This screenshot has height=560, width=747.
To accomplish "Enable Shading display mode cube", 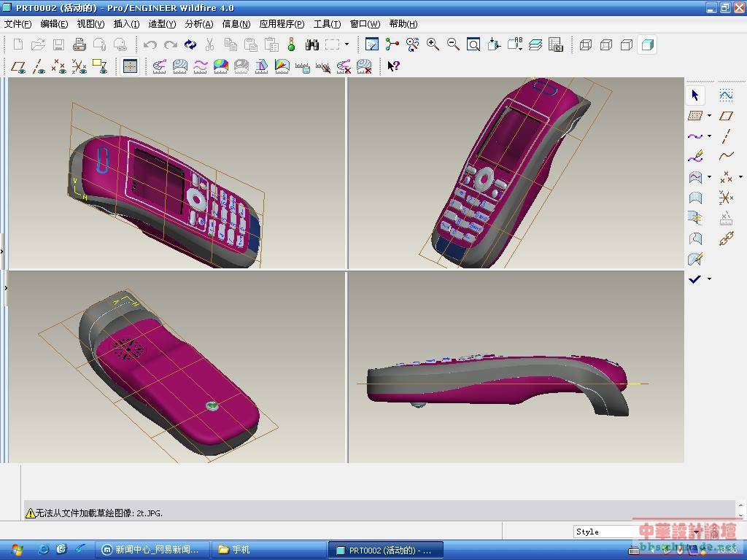I will pos(646,44).
